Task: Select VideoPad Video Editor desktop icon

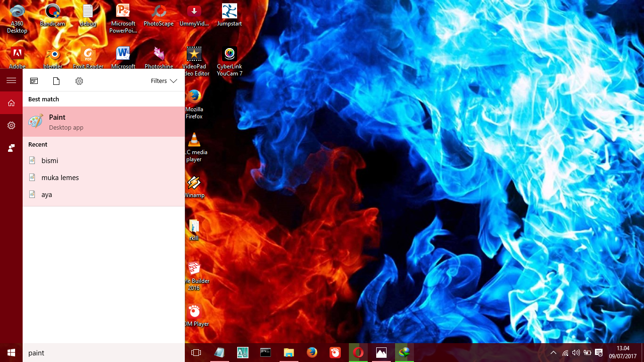Action: [194, 61]
